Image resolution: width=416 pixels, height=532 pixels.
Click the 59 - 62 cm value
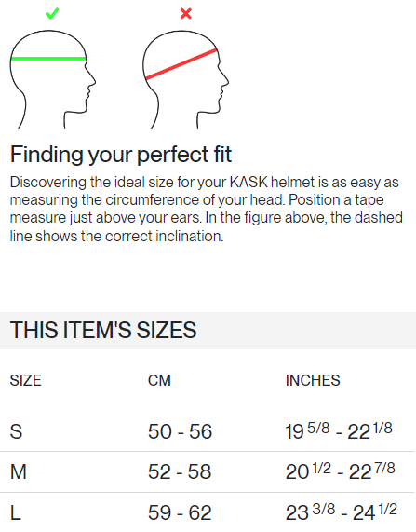tap(180, 512)
